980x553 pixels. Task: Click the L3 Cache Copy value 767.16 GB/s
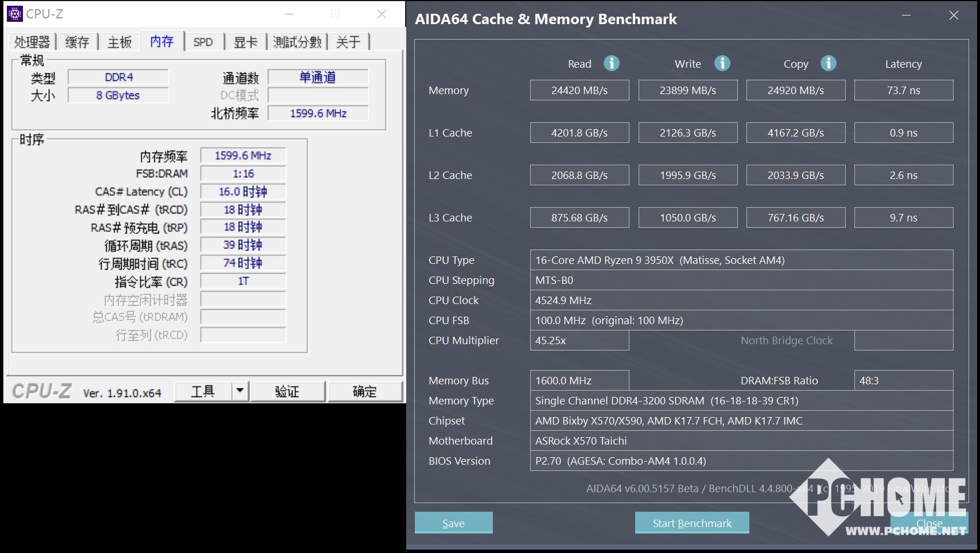pyautogui.click(x=796, y=217)
